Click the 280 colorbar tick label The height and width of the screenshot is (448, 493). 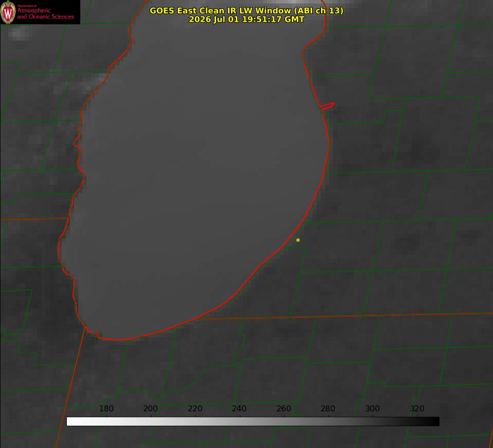(328, 408)
